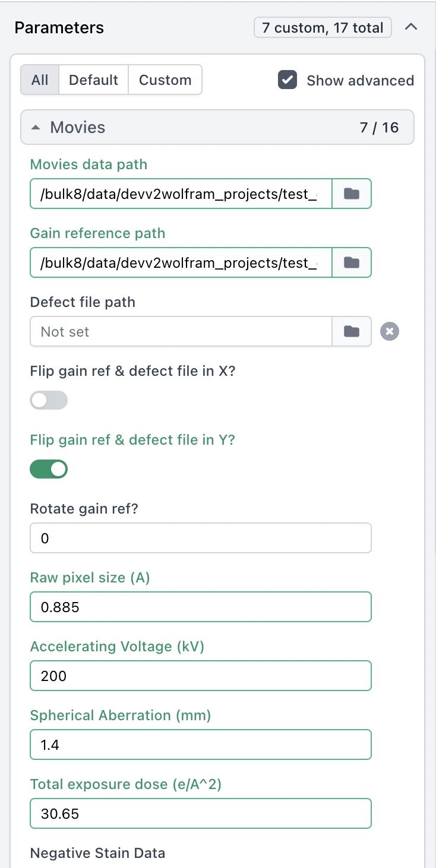
Task: Enable Flip gain ref in X toggle
Action: point(49,401)
